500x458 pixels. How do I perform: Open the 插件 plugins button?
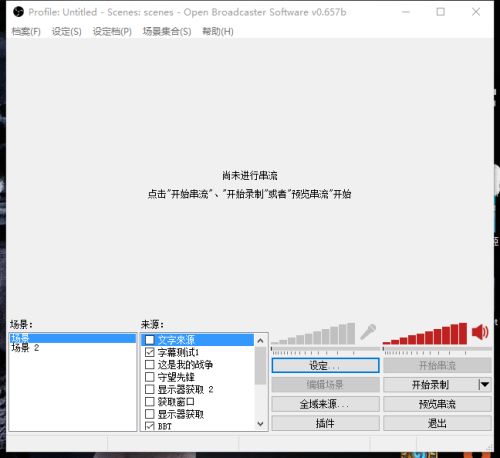coord(325,423)
